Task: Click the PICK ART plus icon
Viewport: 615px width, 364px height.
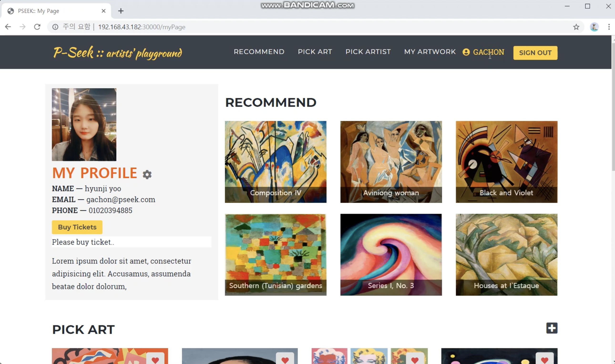Action: [552, 328]
